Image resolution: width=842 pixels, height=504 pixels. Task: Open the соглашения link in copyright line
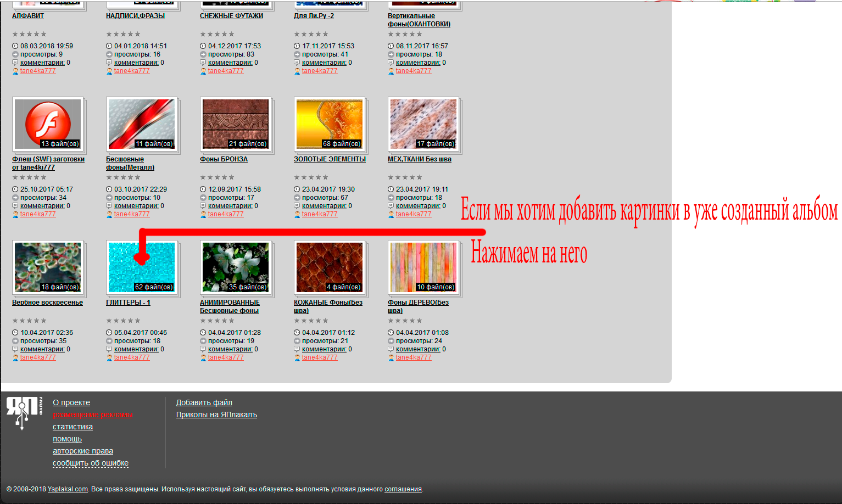[x=403, y=489]
